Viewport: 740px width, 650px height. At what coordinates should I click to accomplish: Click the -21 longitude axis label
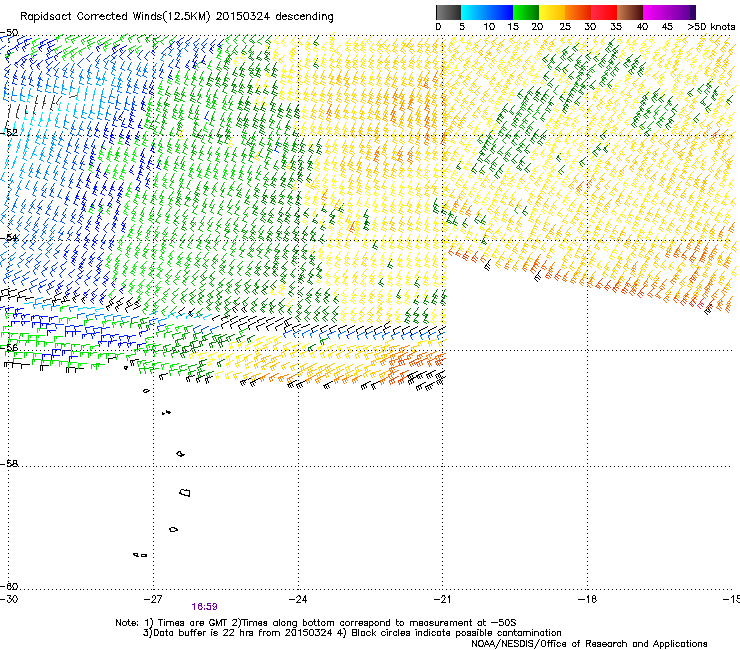(442, 599)
